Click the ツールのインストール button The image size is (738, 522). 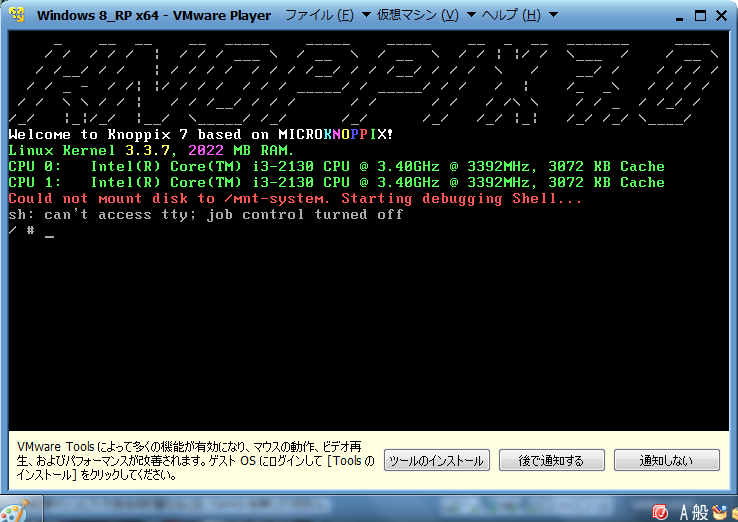(437, 460)
